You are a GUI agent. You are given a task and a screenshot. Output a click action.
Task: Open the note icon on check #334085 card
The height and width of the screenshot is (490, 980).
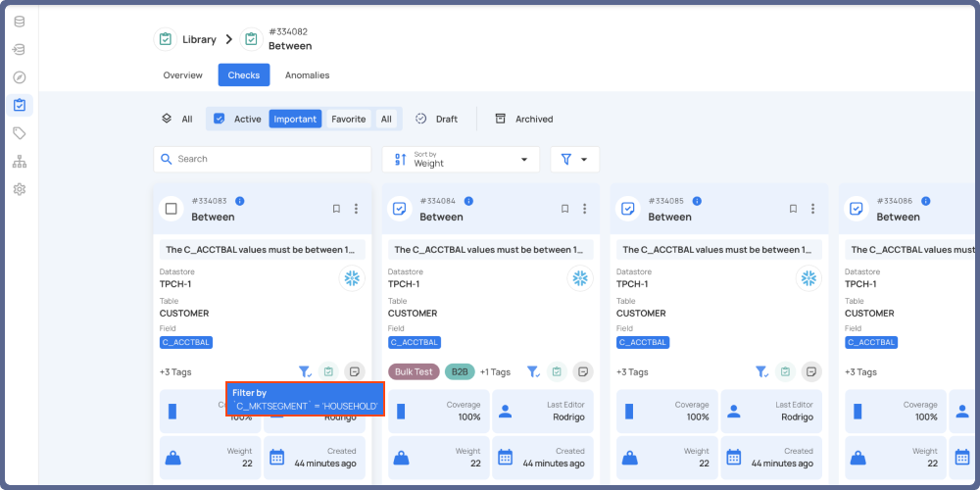click(810, 371)
